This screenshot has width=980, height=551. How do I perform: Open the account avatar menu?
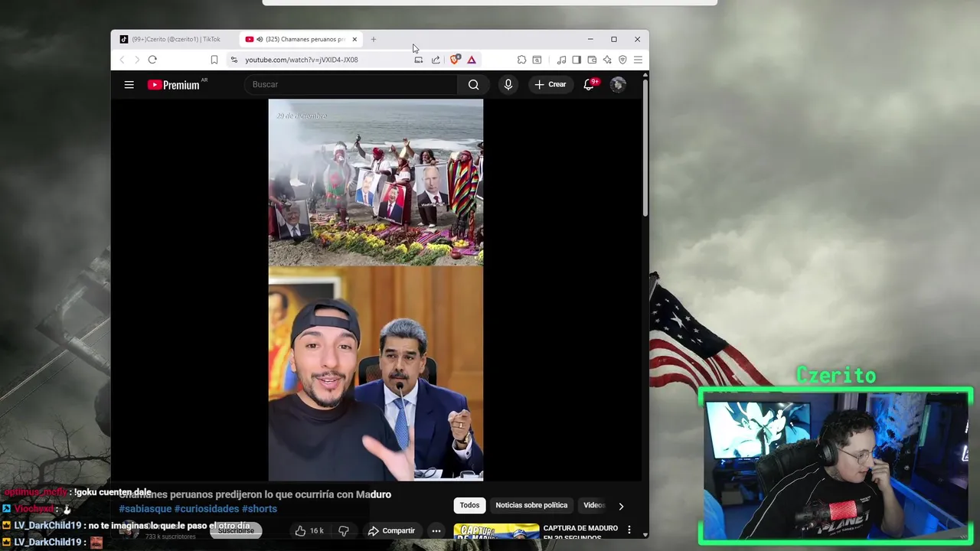click(x=617, y=85)
